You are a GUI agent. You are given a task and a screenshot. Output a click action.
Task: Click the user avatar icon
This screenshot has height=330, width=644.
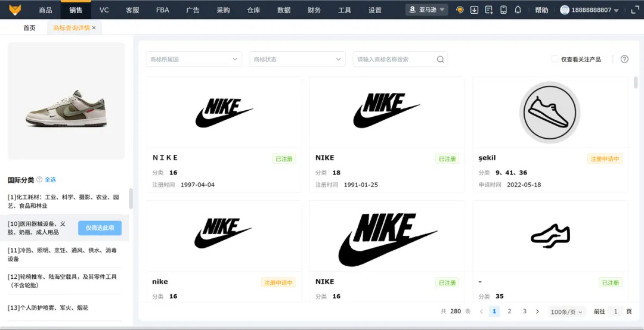point(565,10)
